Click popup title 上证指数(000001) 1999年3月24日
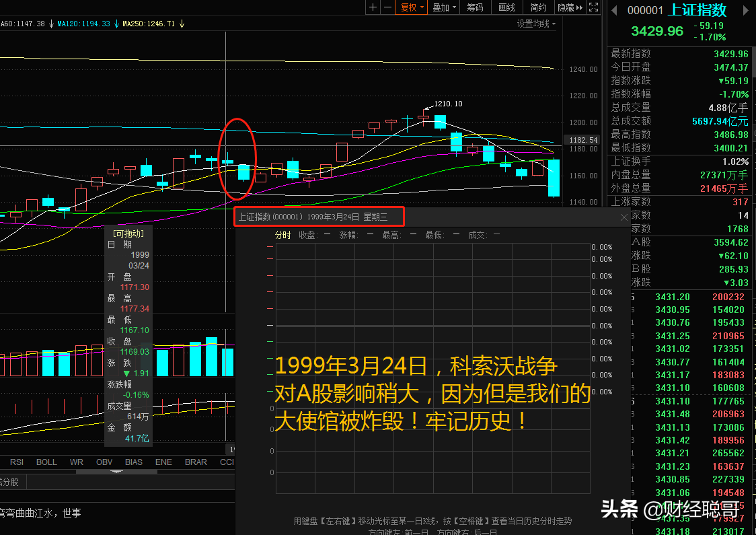 click(313, 217)
